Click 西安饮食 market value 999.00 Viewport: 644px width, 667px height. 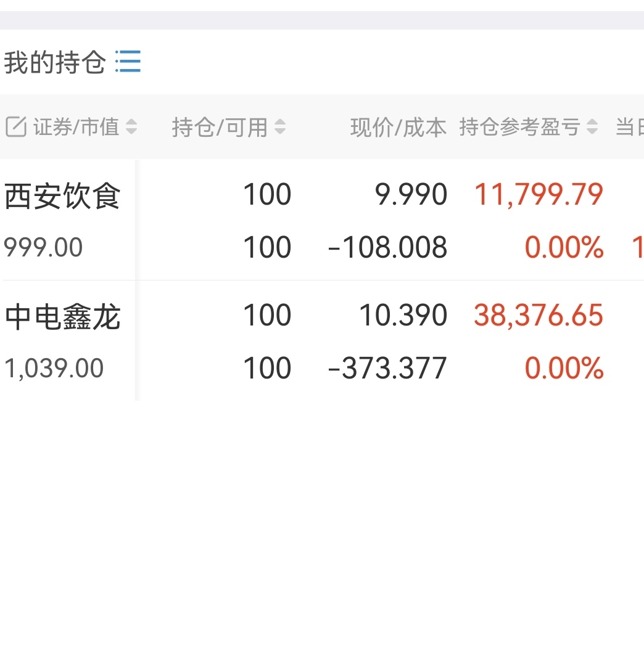click(43, 248)
